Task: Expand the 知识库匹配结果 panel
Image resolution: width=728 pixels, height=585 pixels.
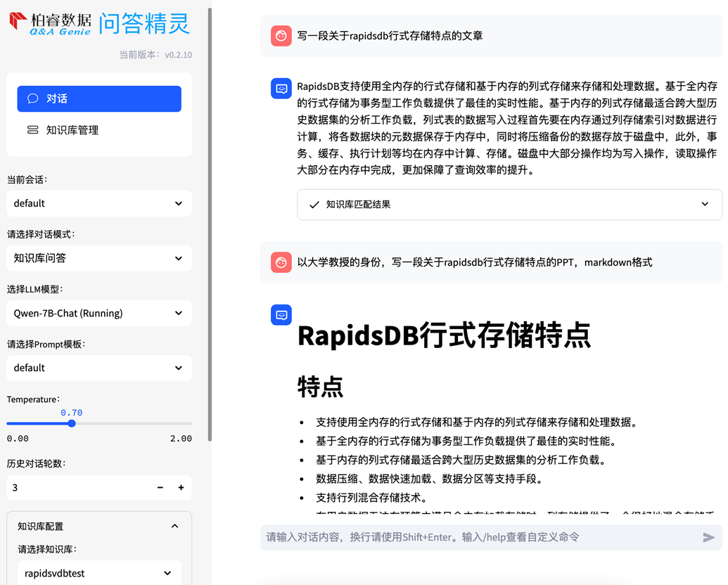Action: coord(510,205)
